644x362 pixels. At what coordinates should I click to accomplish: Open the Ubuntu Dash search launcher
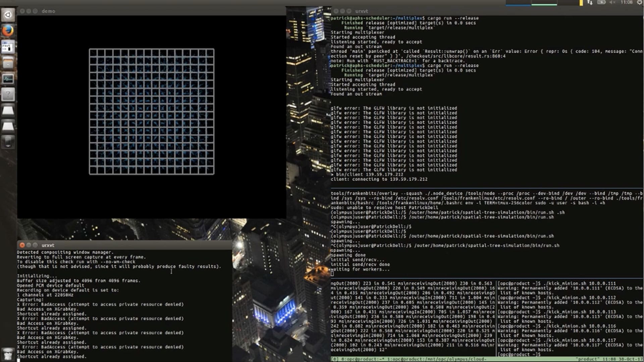pos(8,15)
